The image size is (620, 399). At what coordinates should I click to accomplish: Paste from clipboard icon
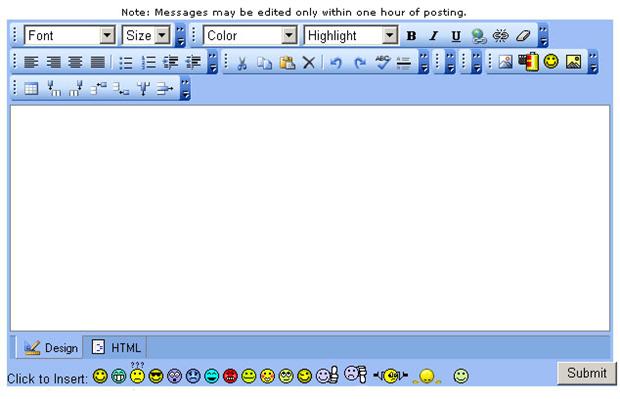[x=287, y=62]
